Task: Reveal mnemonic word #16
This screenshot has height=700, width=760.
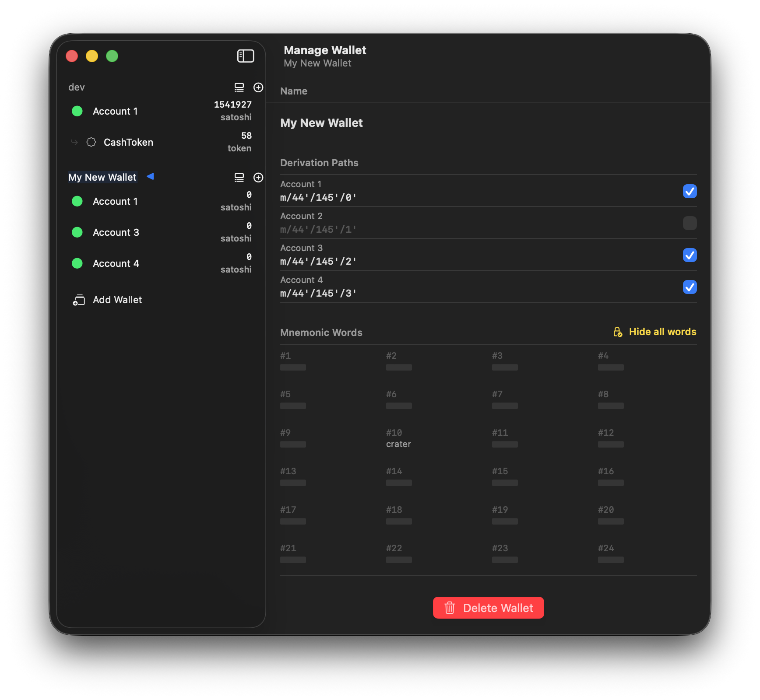Action: [611, 483]
